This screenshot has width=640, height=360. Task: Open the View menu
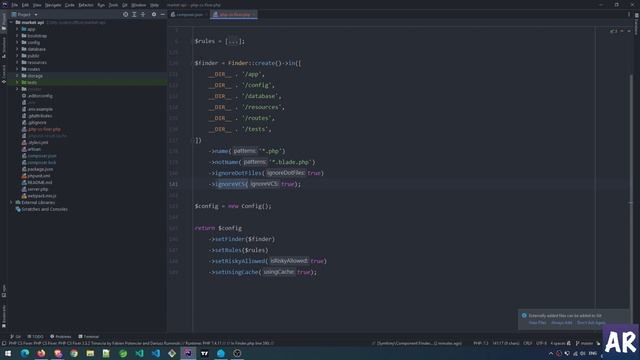37,5
